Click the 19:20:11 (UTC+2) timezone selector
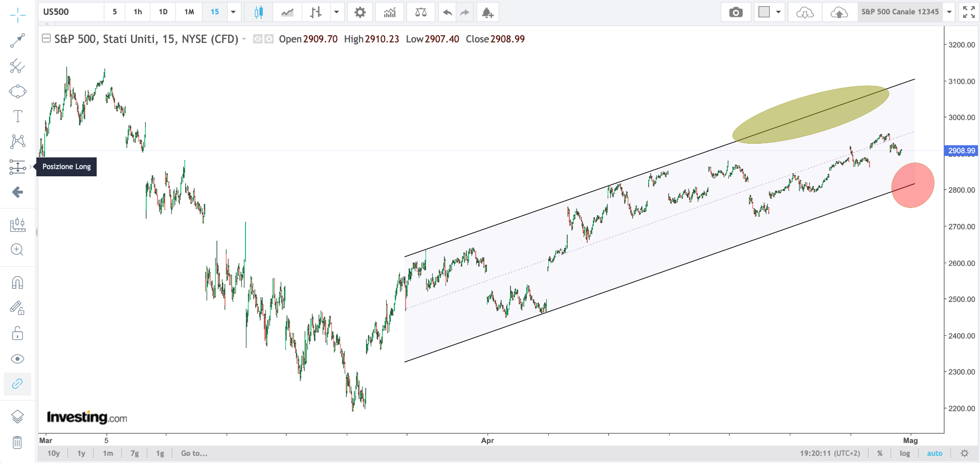This screenshot has height=463, width=980. [x=830, y=453]
